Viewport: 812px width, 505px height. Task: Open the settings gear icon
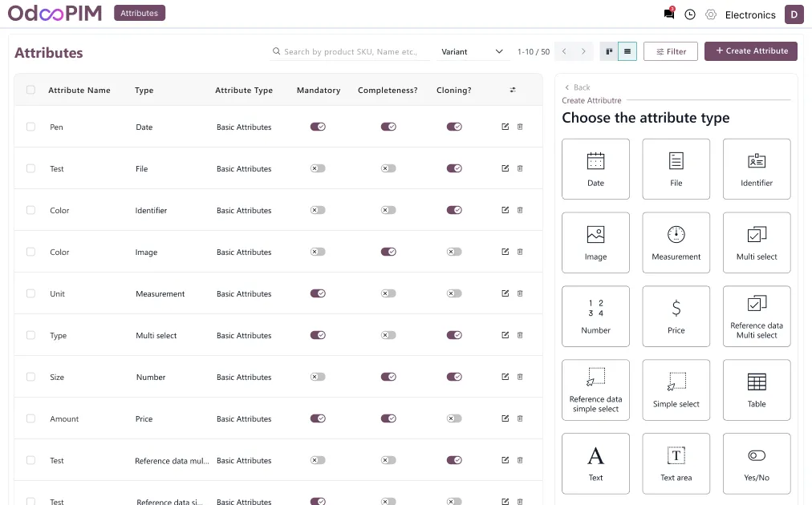coord(711,14)
